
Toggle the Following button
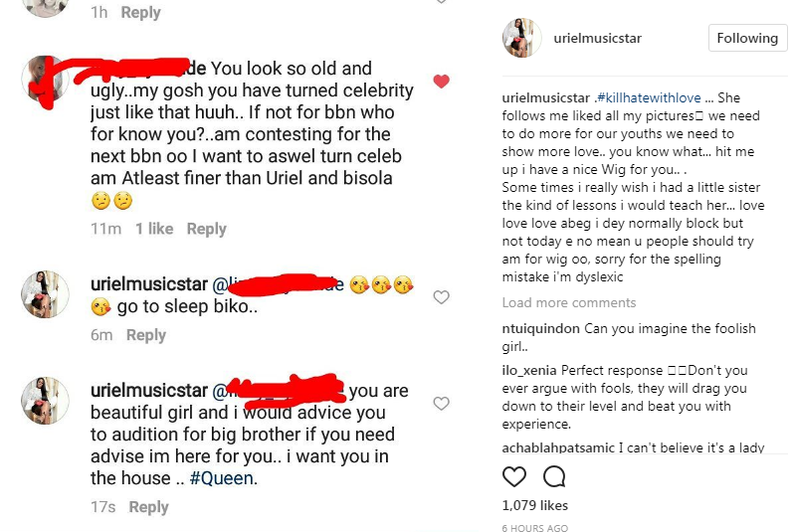[x=747, y=38]
